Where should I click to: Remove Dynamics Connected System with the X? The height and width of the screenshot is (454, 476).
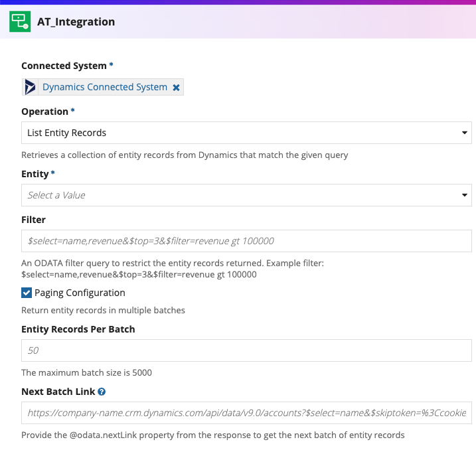pyautogui.click(x=176, y=88)
